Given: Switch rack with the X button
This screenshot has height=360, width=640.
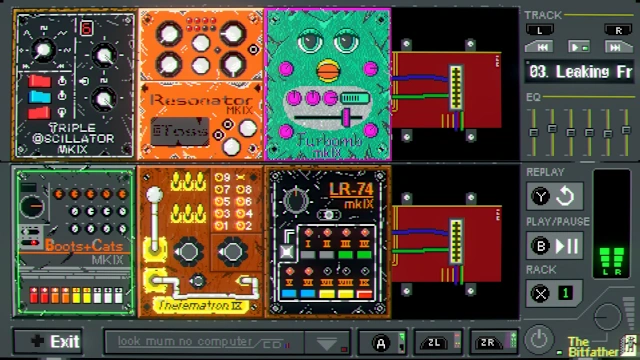Looking at the screenshot, I should click(x=554, y=293).
